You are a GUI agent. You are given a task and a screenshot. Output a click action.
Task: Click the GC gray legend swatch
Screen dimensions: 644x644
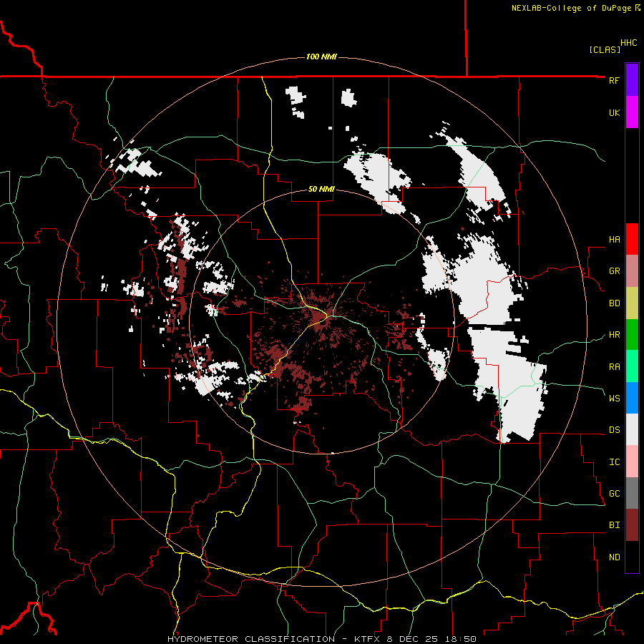tap(632, 493)
